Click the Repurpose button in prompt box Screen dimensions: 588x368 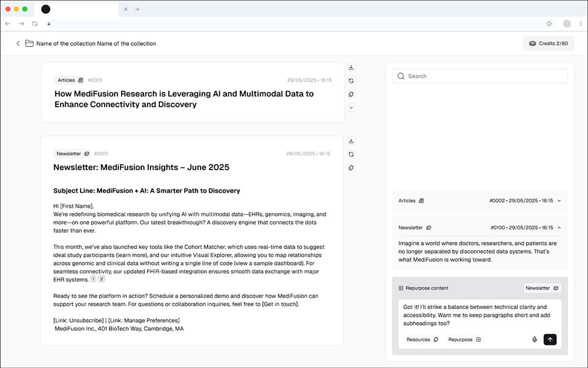[465, 340]
